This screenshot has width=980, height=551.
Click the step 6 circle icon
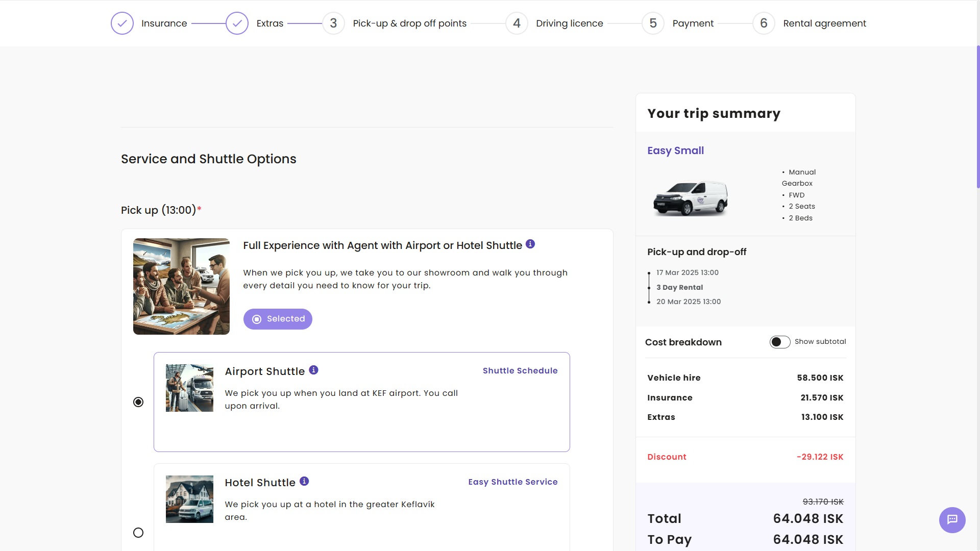(x=764, y=23)
